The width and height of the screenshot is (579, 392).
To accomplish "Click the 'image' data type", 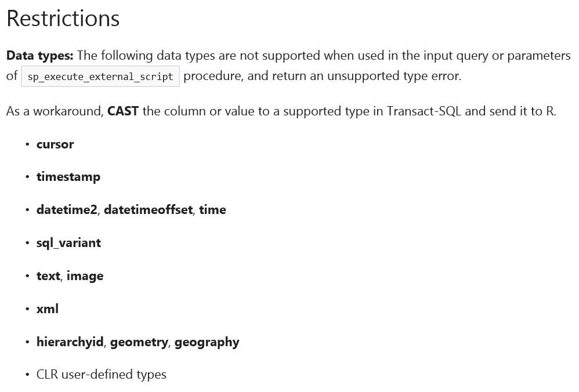I will (x=85, y=276).
